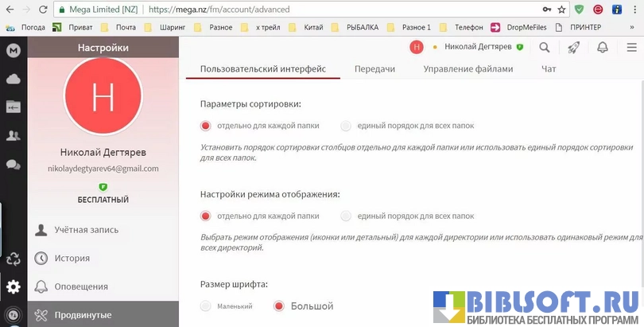The image size is (644, 327).
Task: Open the chat bubbles sidebar icon
Action: coord(13,165)
